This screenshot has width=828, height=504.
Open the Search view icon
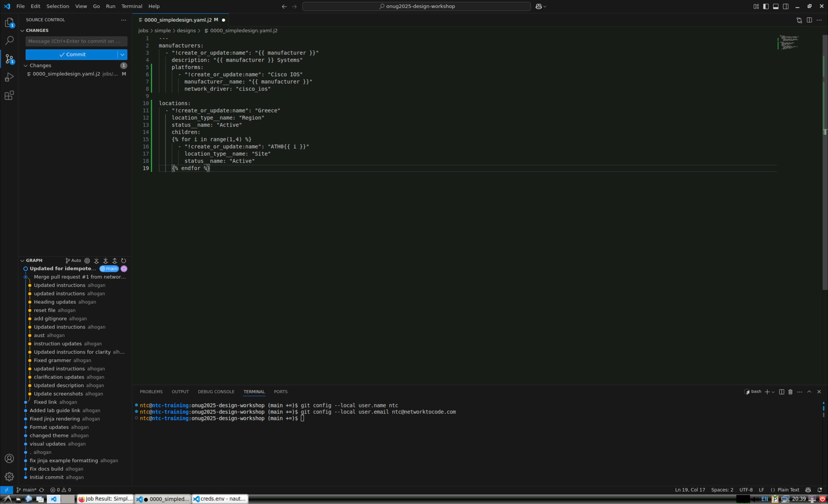tap(9, 41)
